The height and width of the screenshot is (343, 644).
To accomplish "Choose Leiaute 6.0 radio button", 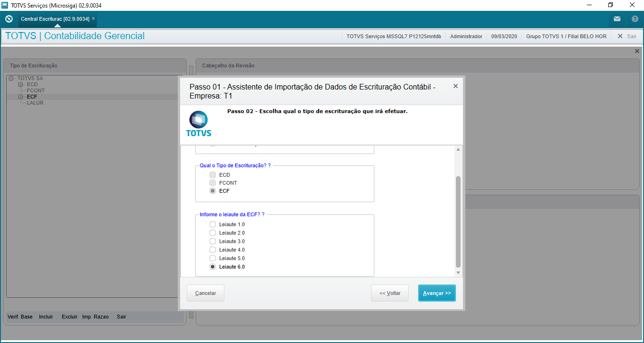I will pos(213,267).
